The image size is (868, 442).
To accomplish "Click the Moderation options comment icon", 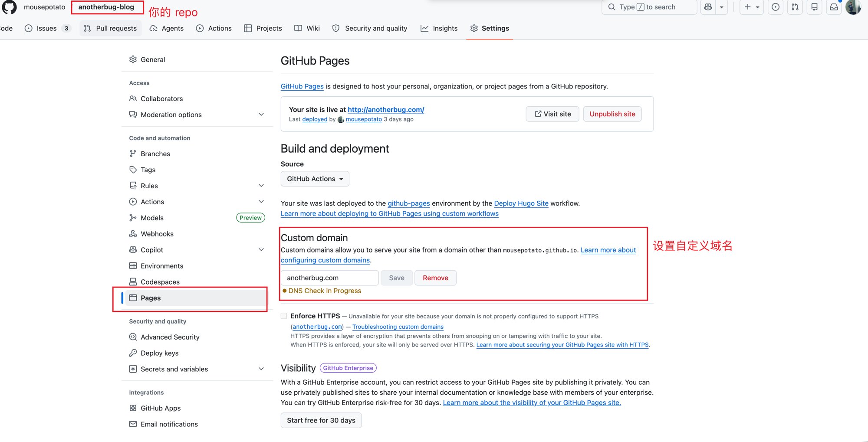I will 133,115.
